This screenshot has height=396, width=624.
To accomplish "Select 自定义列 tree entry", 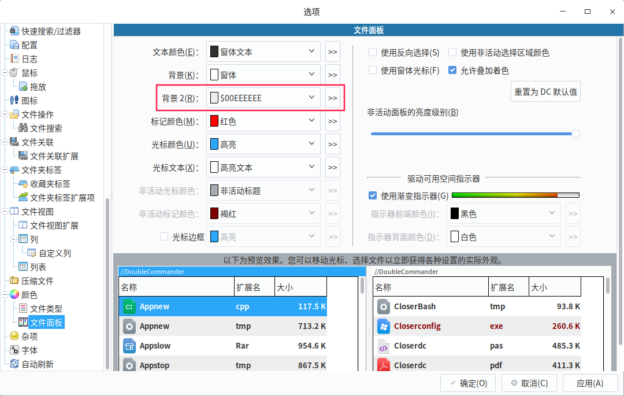I will coord(55,253).
